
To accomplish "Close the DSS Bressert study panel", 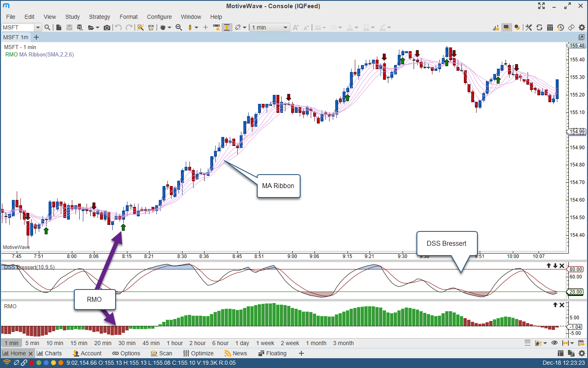I will [x=562, y=266].
